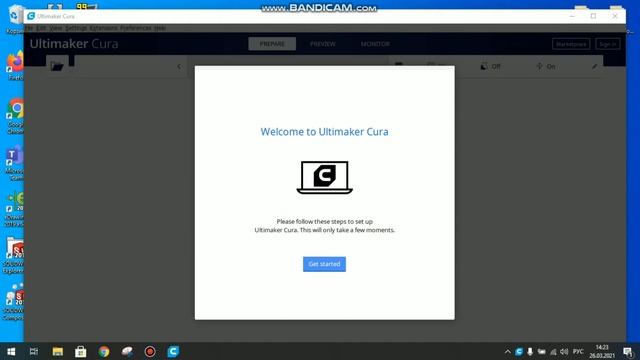Click the support Off setting icon
Screen dimensions: 640x360
point(484,66)
